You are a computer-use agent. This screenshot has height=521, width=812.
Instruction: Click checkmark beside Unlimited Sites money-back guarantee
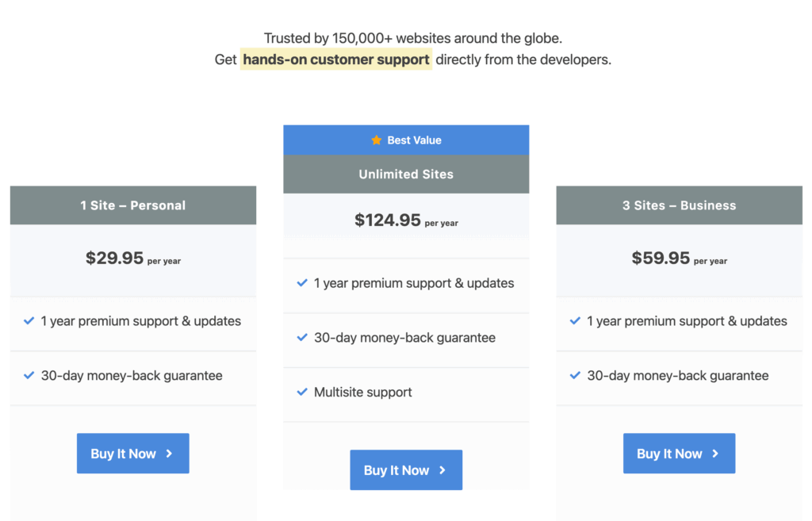pyautogui.click(x=302, y=337)
